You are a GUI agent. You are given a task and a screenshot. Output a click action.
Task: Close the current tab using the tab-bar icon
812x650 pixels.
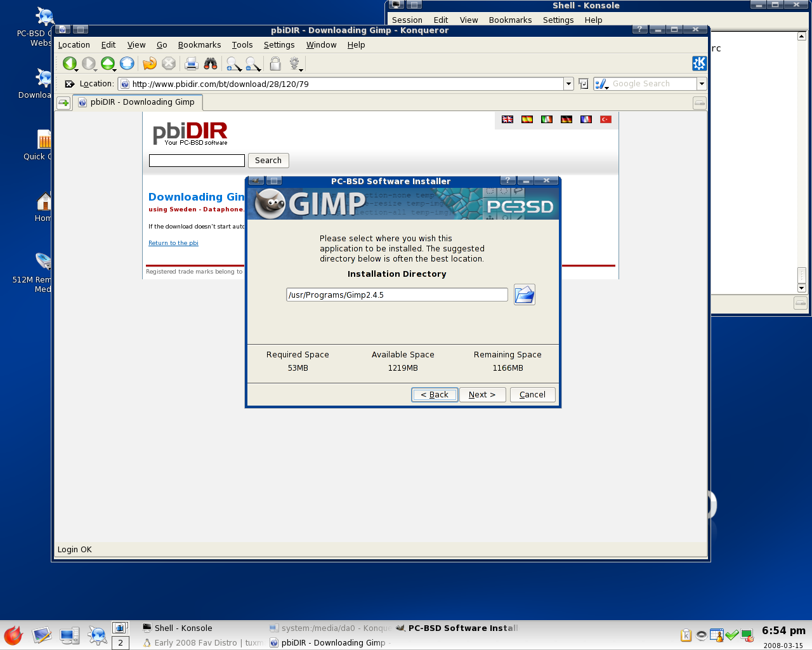click(699, 103)
